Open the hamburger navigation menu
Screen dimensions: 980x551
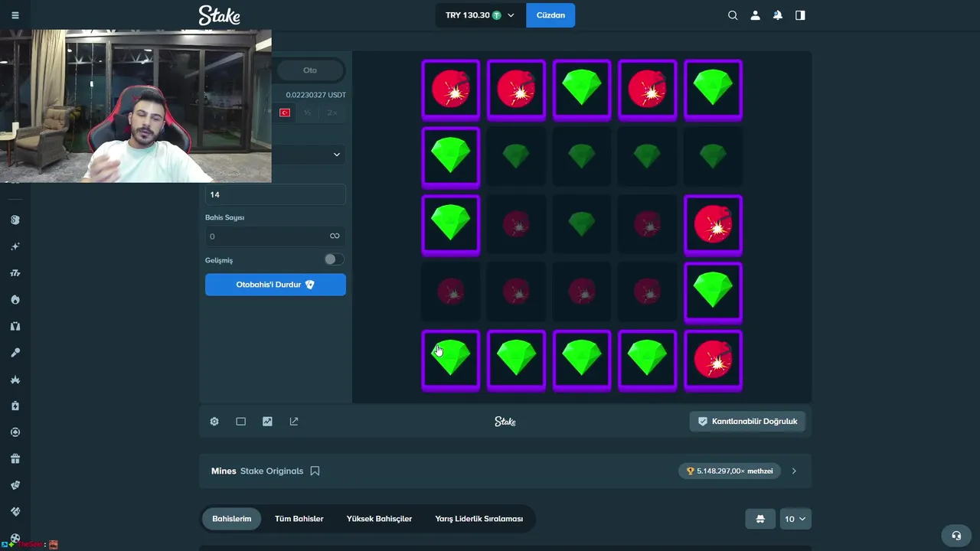tap(15, 15)
